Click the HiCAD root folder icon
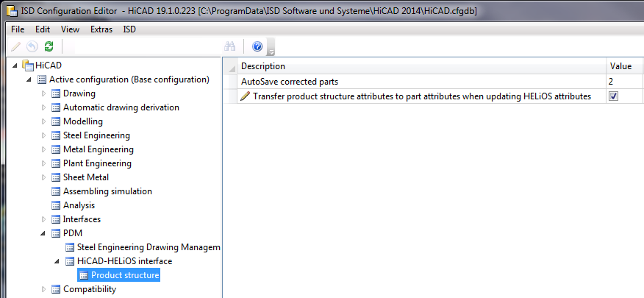 [28, 65]
